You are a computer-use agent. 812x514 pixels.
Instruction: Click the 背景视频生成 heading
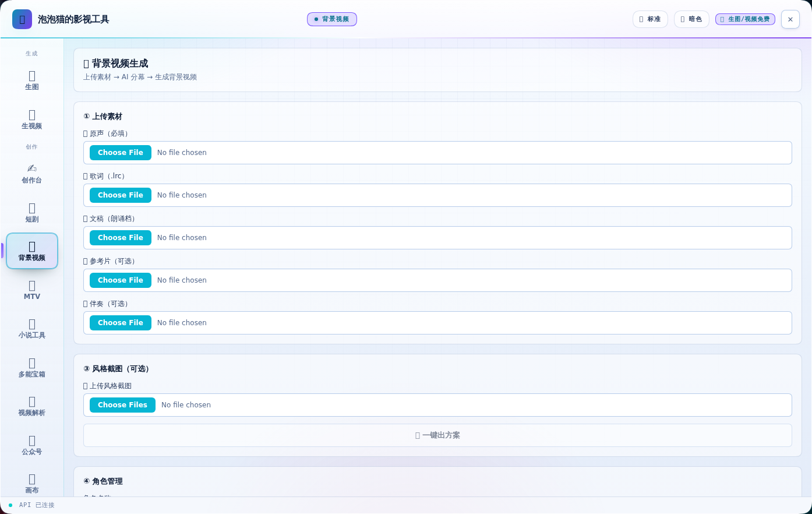pyautogui.click(x=116, y=64)
